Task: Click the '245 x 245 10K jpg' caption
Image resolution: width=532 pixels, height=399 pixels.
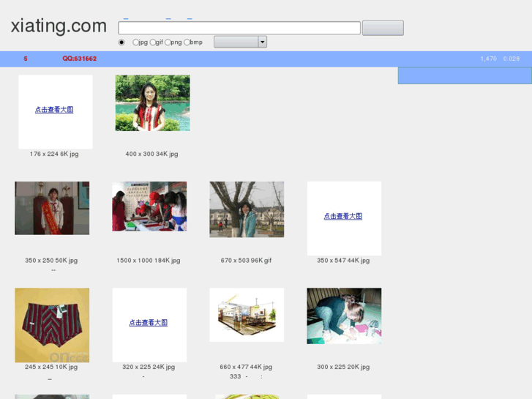Action: click(x=51, y=367)
